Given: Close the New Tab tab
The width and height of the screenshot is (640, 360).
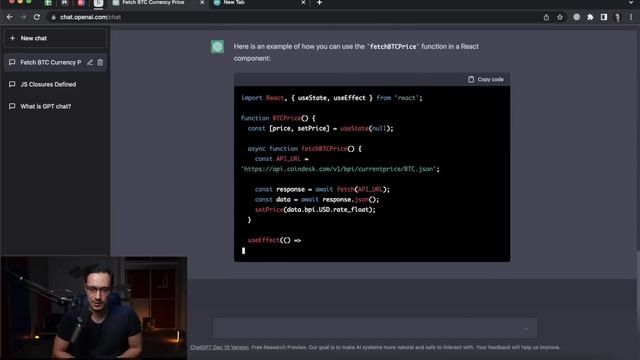Looking at the screenshot, I should pyautogui.click(x=303, y=2).
